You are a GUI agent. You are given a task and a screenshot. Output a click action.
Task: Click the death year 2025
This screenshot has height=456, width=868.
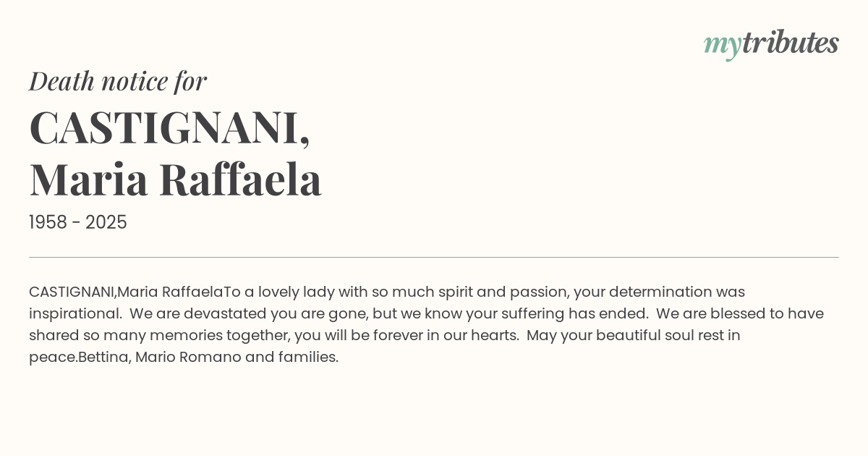pyautogui.click(x=106, y=222)
